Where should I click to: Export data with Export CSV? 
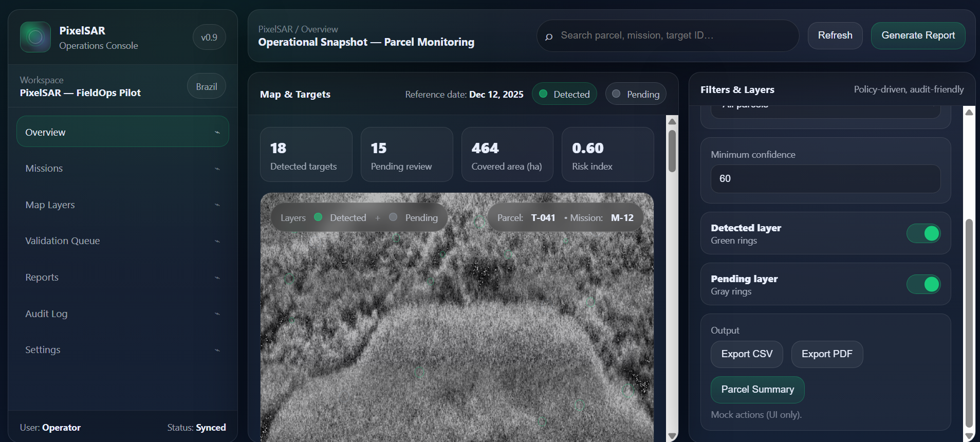[746, 354]
